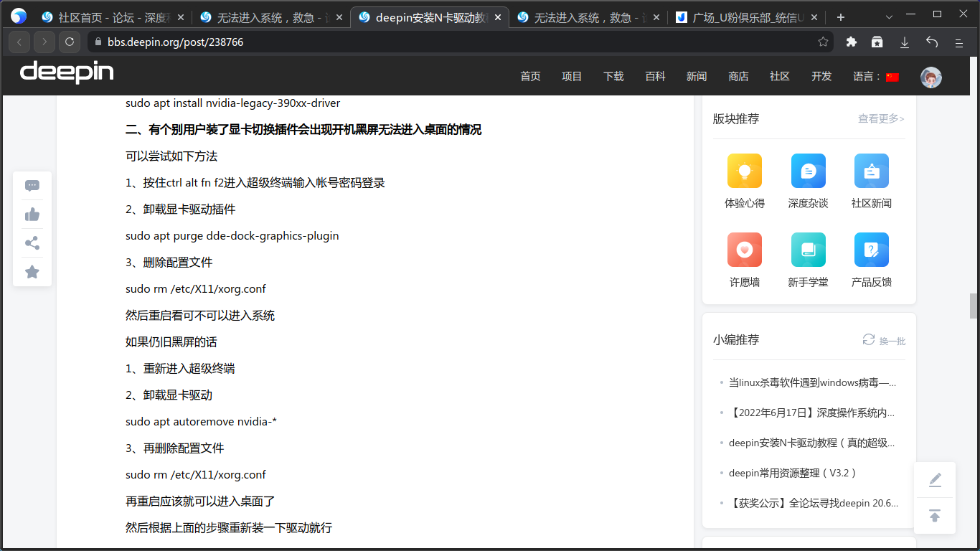Open the 【获奖公示】全论坛寻找deepin 20.6 link
980x551 pixels.
[x=814, y=503]
